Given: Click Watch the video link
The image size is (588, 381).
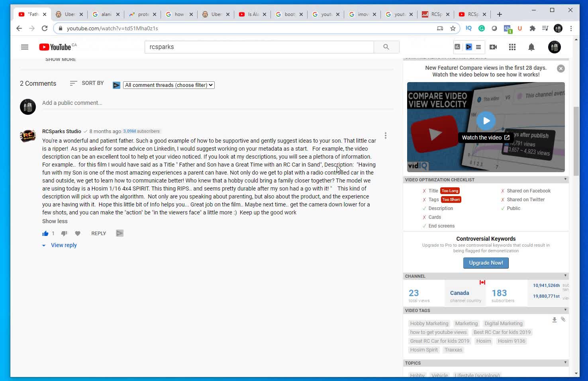Looking at the screenshot, I should (486, 137).
